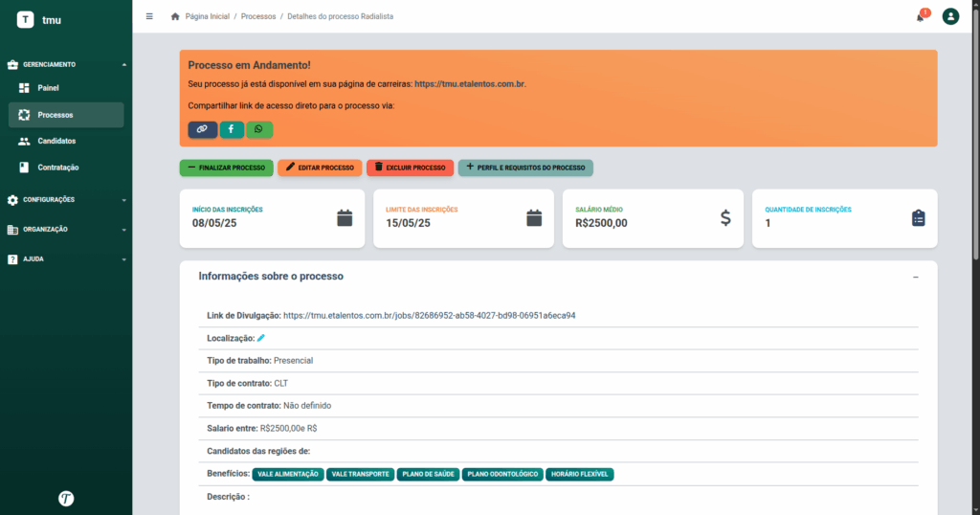The image size is (980, 515).
Task: Open Contratação in the sidebar
Action: 66,168
